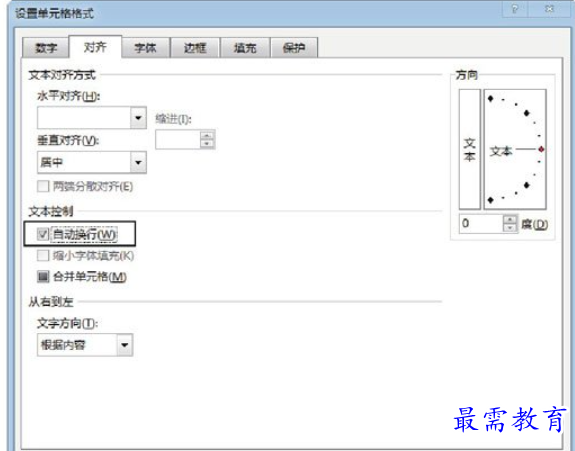Select the vertical 文本 orientation box
This screenshot has width=575, height=451.
(x=470, y=149)
